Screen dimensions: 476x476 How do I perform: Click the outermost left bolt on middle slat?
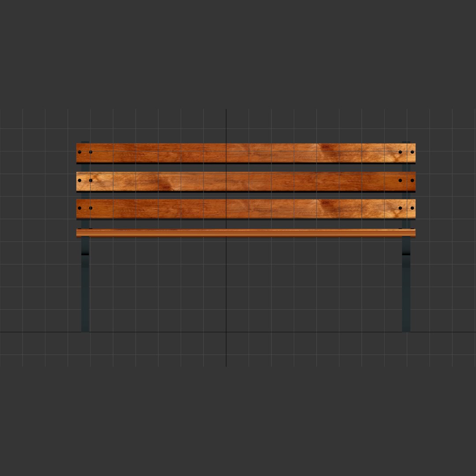point(79,180)
